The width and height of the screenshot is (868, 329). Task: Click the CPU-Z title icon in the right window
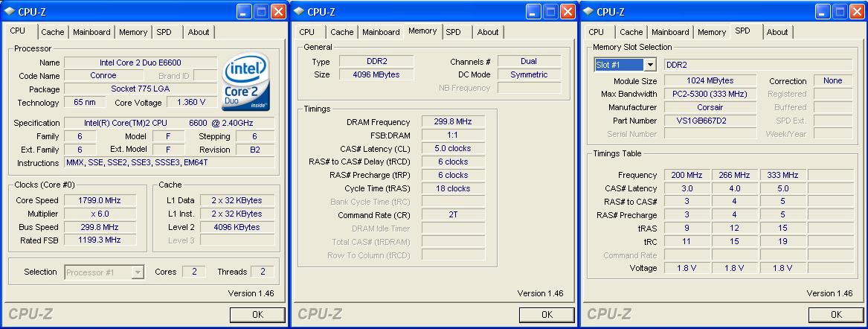[x=587, y=11]
